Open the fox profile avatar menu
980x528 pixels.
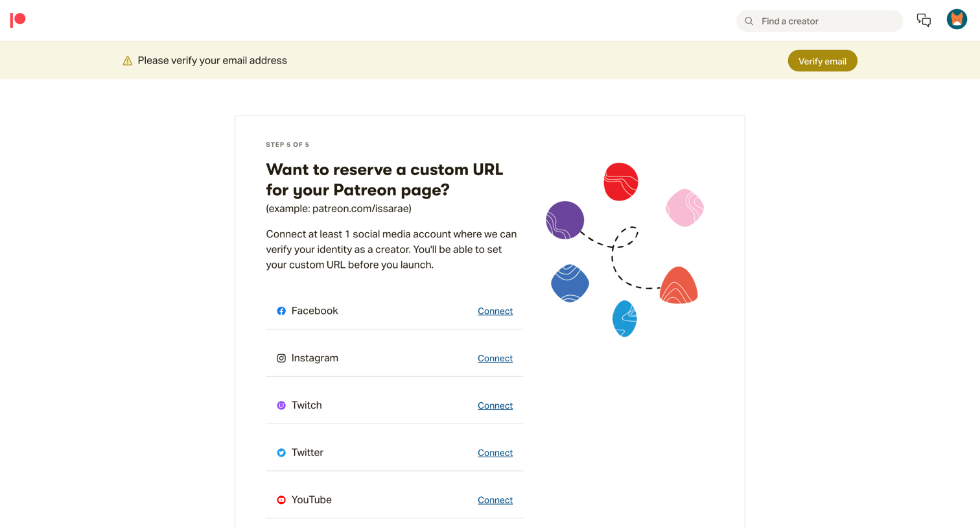(957, 19)
